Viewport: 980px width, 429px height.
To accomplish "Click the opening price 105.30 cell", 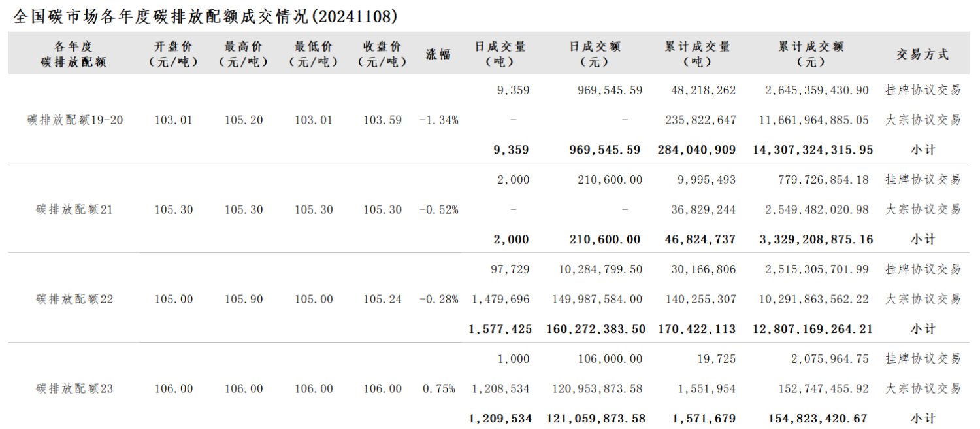I will (174, 210).
